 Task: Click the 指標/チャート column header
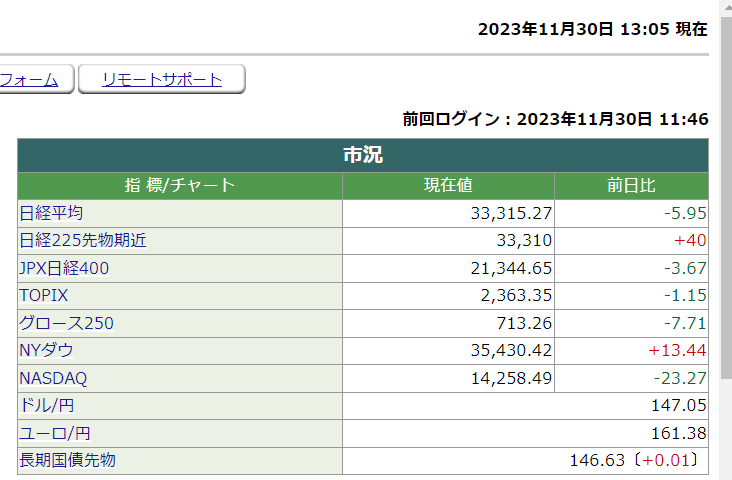pyautogui.click(x=180, y=185)
